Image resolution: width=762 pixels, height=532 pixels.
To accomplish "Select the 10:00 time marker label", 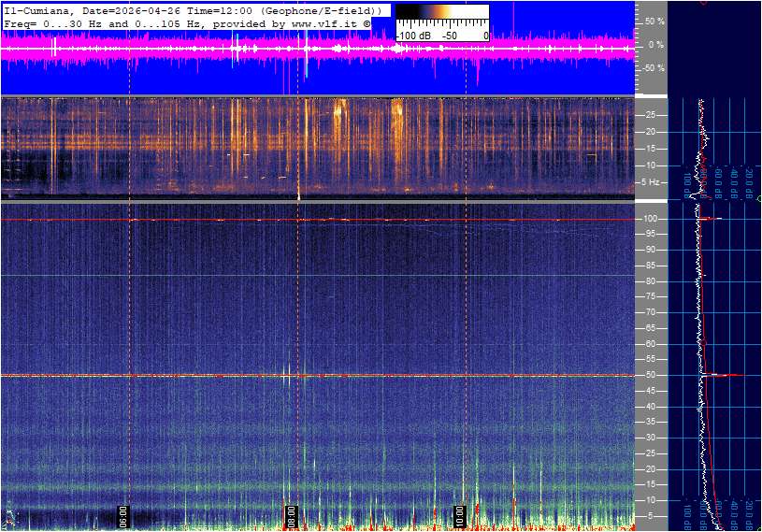I will coord(459,515).
